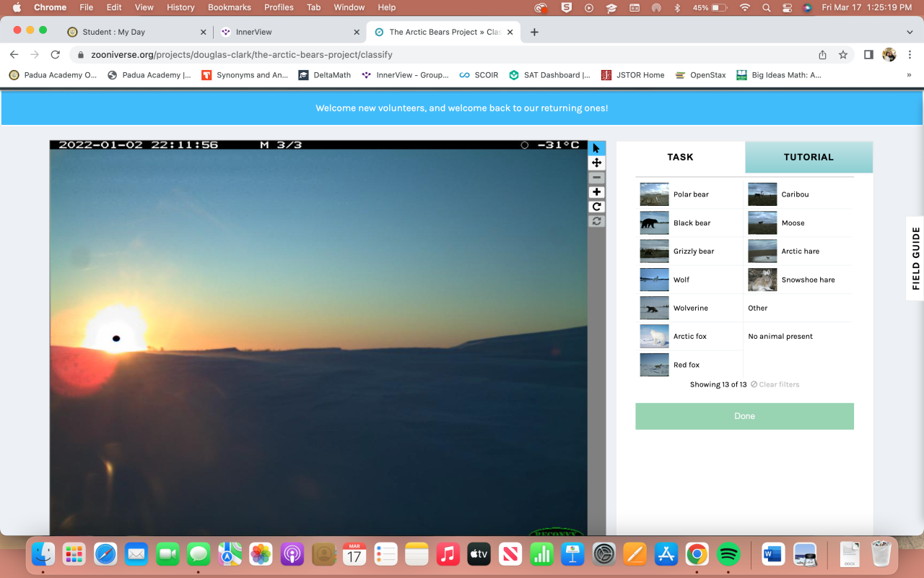924x578 pixels.
Task: Open a new browser tab
Action: click(534, 32)
